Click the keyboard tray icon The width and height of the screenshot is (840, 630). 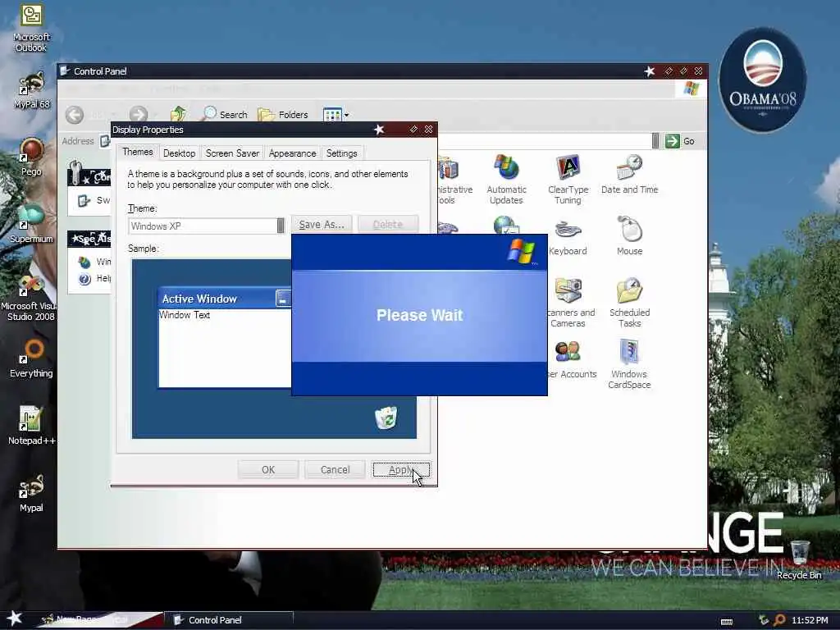point(727,622)
